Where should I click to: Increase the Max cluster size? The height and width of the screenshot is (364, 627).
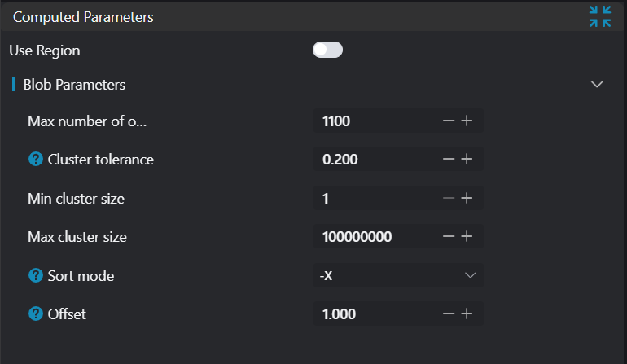(x=467, y=237)
